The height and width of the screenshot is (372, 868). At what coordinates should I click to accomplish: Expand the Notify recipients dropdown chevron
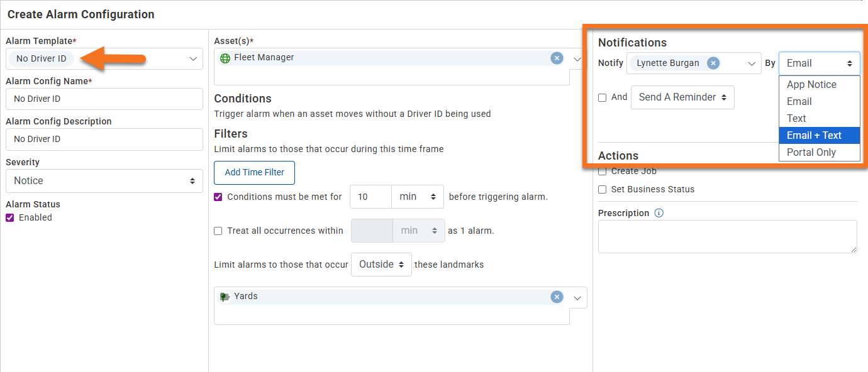752,63
